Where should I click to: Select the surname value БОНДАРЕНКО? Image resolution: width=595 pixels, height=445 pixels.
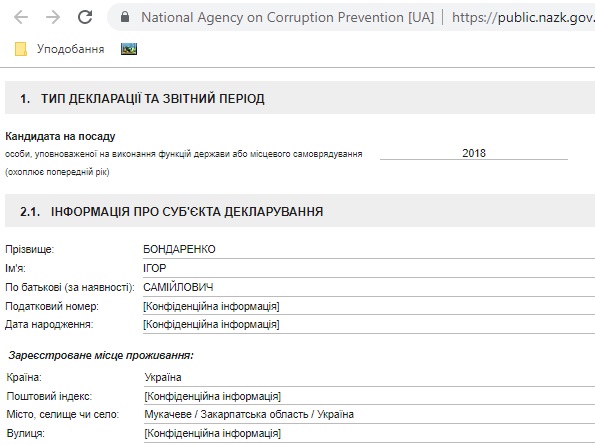(x=179, y=249)
